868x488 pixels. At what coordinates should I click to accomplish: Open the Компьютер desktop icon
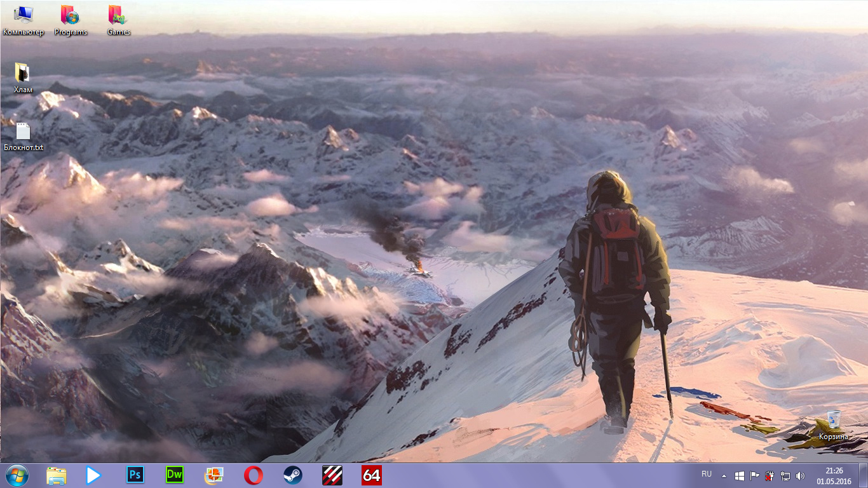click(24, 20)
